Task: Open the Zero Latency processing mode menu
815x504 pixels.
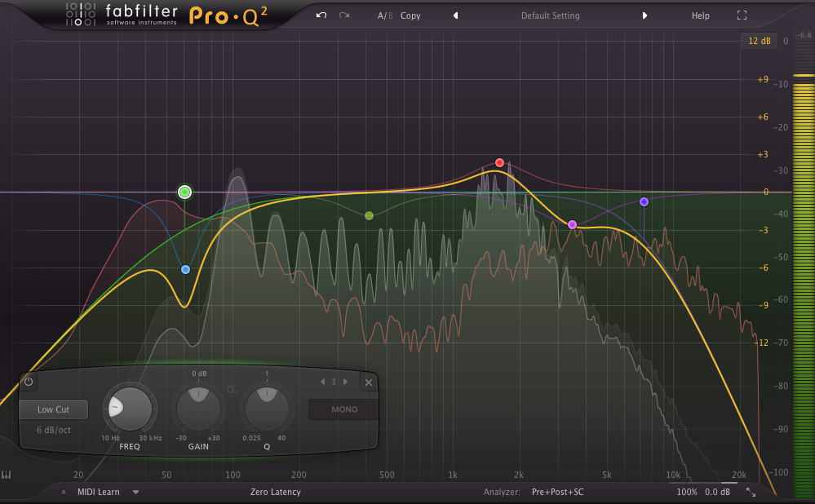Action: pos(276,492)
